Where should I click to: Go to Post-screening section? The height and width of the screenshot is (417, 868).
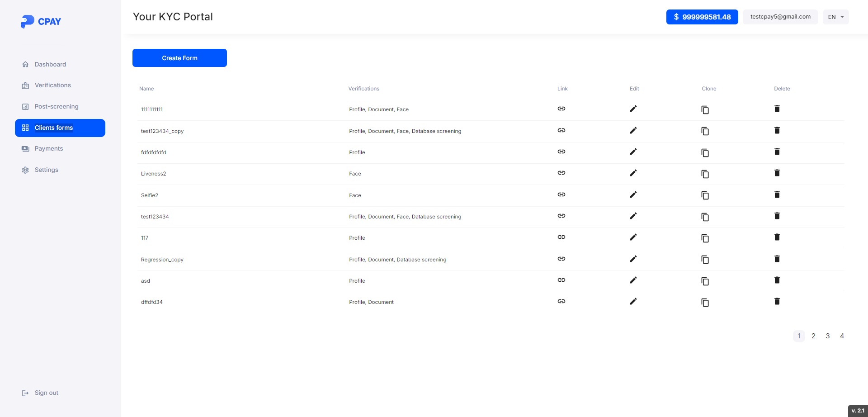[57, 106]
